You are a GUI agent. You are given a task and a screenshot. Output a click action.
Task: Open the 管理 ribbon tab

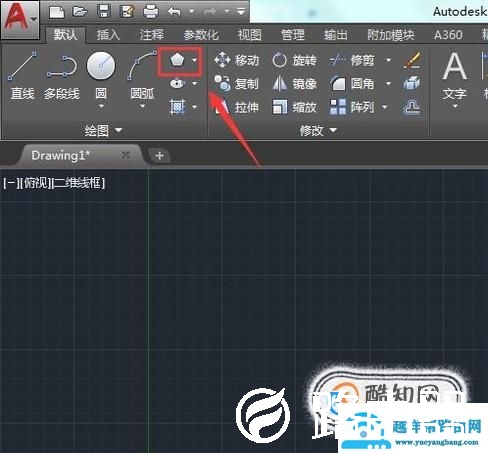tap(293, 35)
